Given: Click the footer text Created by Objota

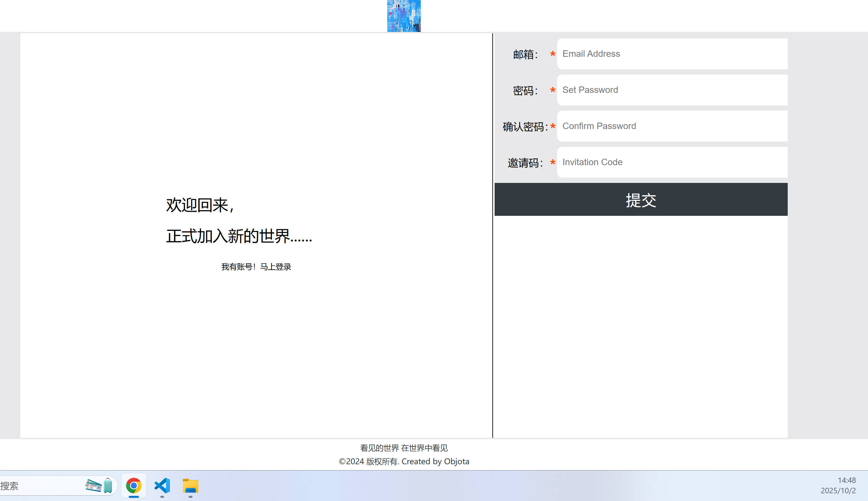Looking at the screenshot, I should click(x=435, y=461).
